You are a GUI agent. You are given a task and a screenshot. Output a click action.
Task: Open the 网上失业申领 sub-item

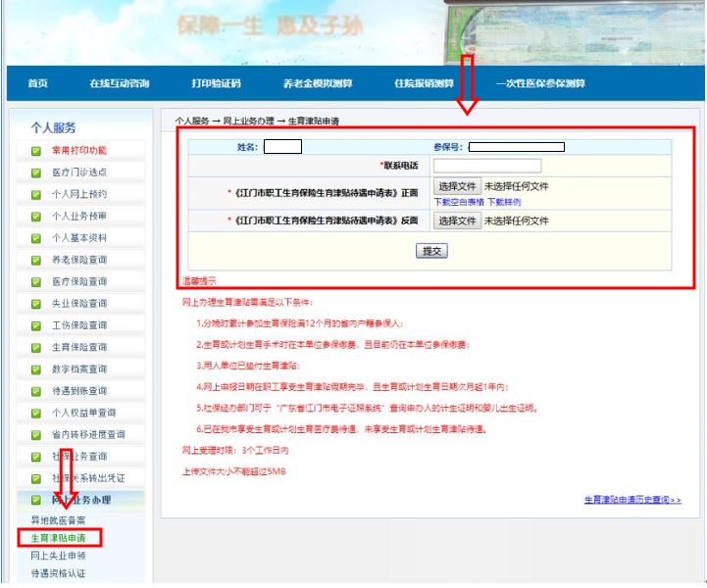tap(58, 556)
